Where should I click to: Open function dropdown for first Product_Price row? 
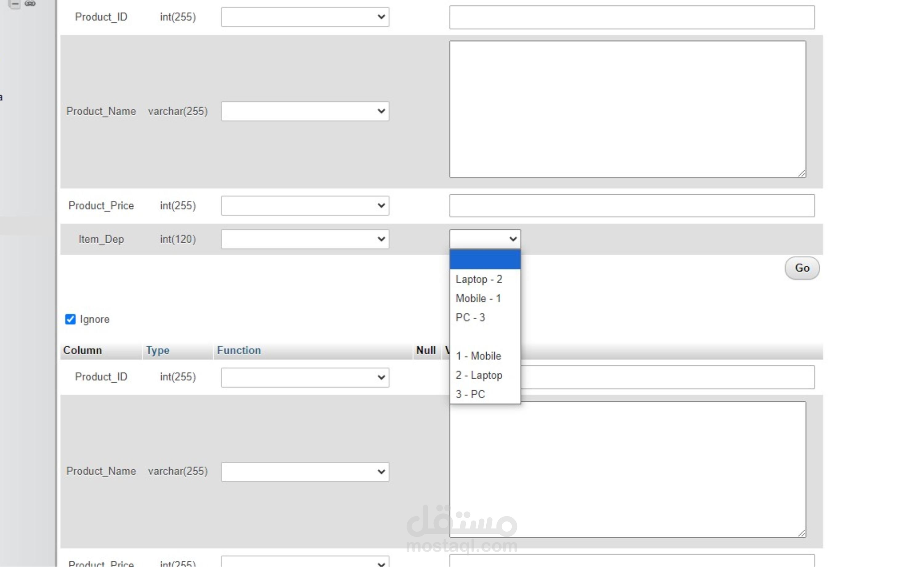(x=305, y=205)
